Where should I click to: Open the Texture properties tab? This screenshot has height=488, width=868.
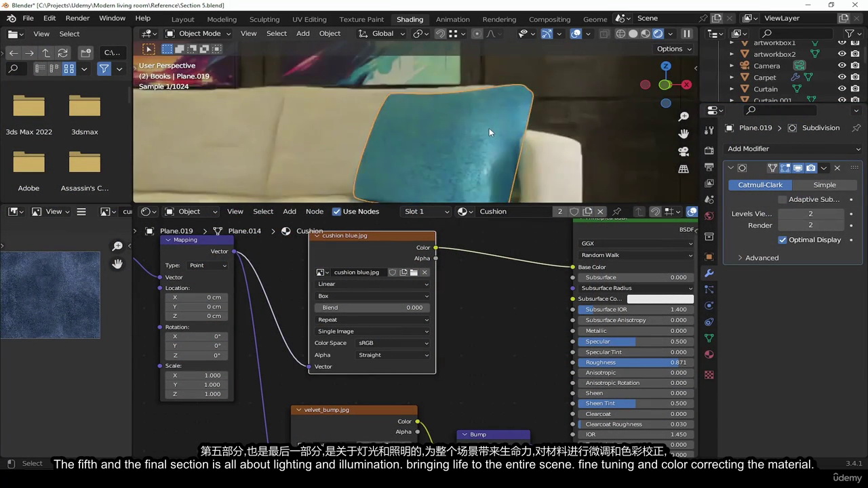[709, 375]
